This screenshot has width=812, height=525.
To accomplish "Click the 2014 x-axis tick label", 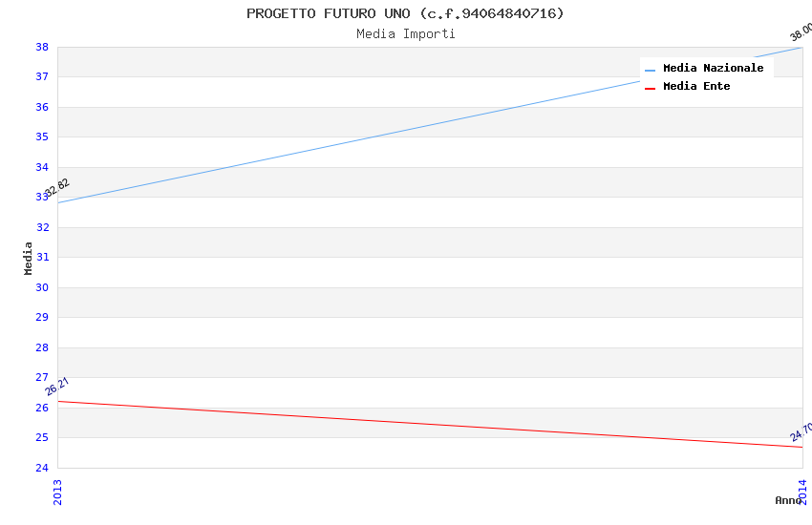I will coord(802,492).
